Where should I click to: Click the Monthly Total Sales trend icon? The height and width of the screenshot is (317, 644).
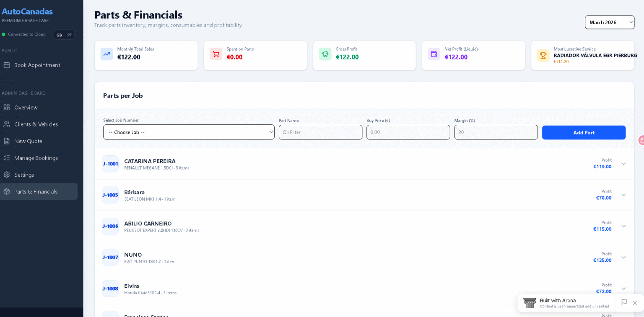point(106,54)
